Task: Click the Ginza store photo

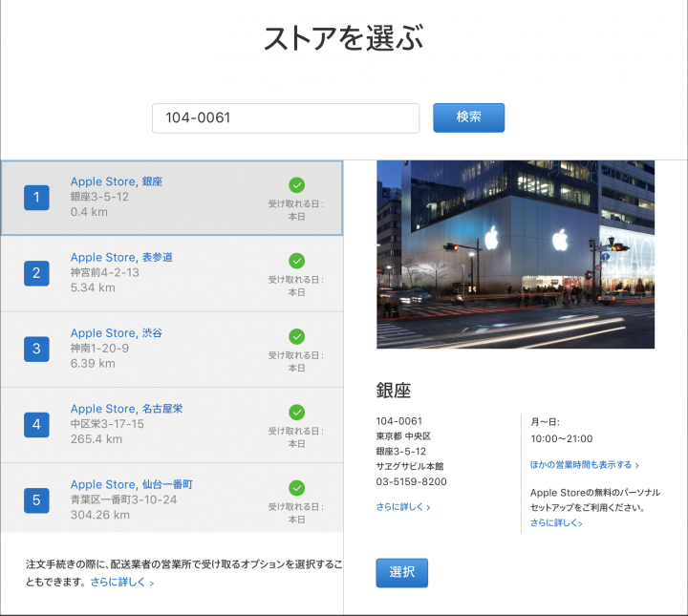Action: point(516,254)
